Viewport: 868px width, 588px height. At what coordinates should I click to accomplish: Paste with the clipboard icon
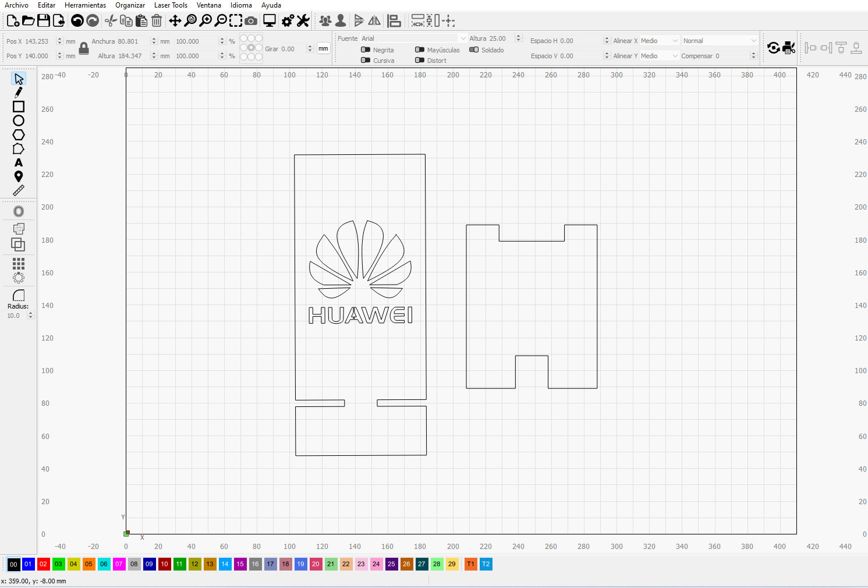tap(141, 21)
